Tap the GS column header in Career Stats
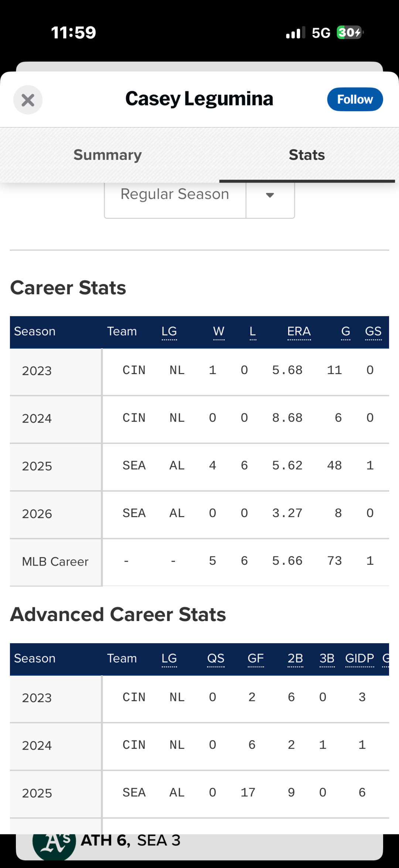 tap(373, 331)
